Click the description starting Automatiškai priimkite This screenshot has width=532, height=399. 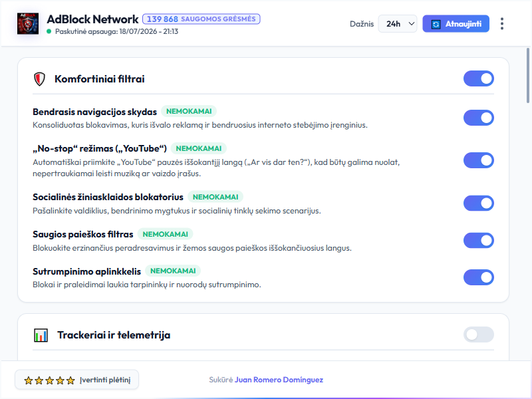(x=216, y=168)
